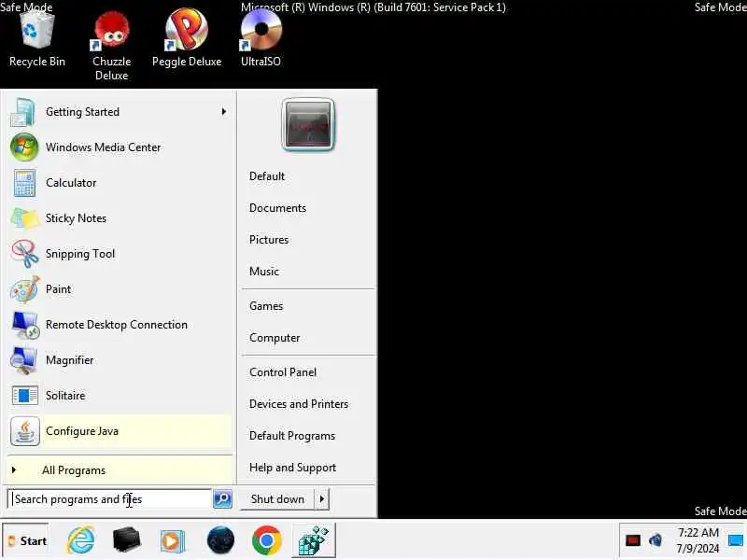
Task: Click the Snipping Tool scissors icon
Action: click(25, 253)
